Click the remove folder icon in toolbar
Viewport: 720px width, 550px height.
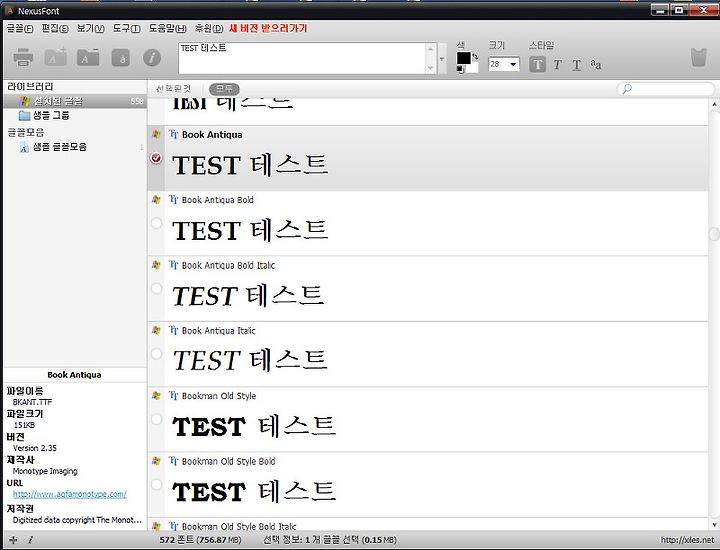(88, 58)
